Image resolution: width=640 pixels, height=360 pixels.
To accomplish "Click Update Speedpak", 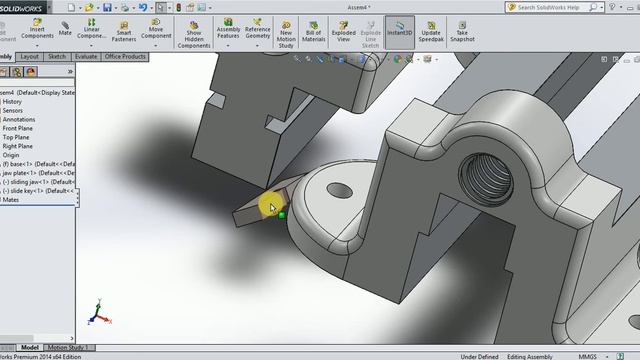I will coord(431,32).
